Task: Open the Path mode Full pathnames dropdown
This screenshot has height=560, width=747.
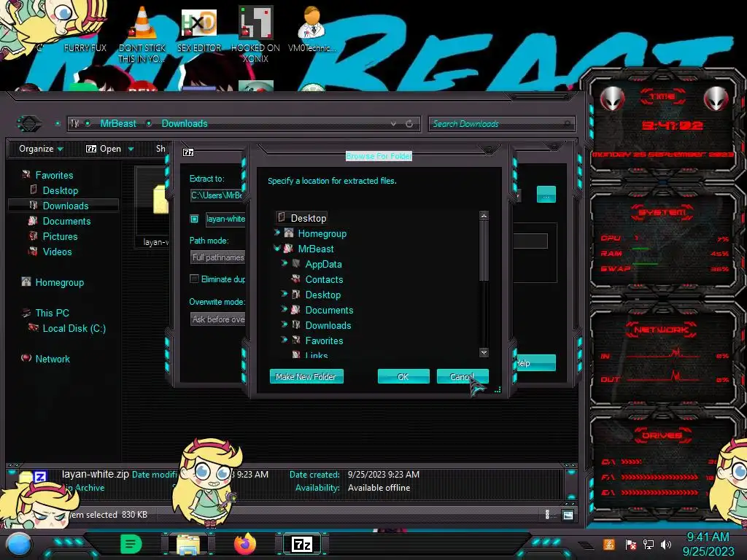Action: pos(217,257)
